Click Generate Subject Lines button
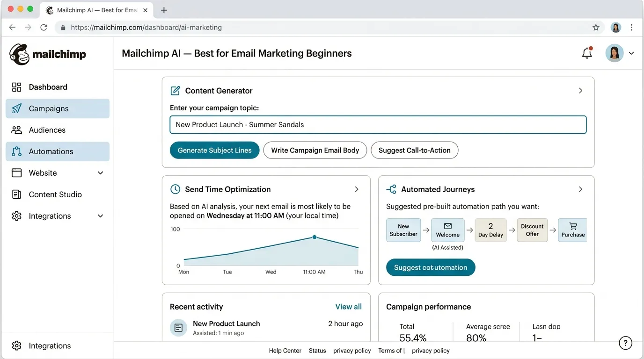The height and width of the screenshot is (359, 644). coord(214,150)
